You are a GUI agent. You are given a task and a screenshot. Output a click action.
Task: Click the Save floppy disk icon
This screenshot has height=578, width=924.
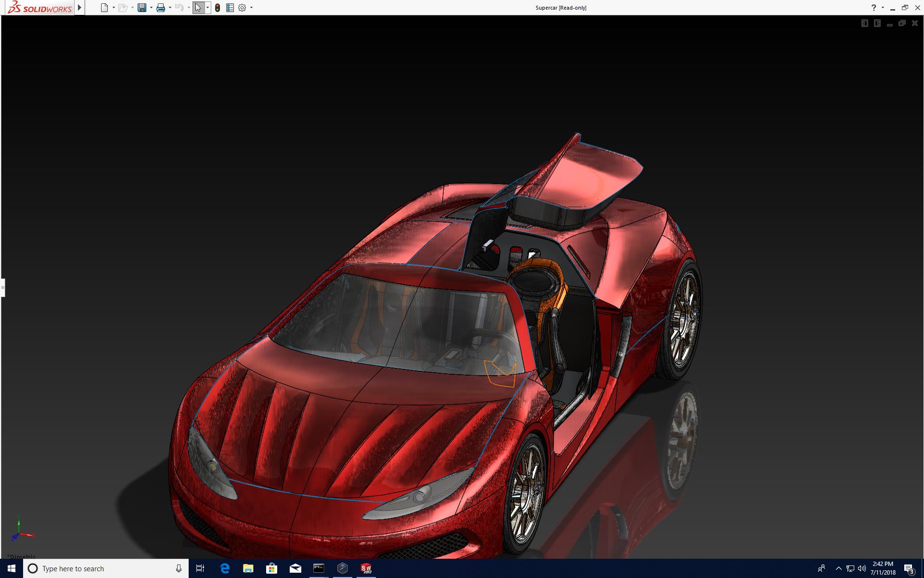(x=141, y=8)
